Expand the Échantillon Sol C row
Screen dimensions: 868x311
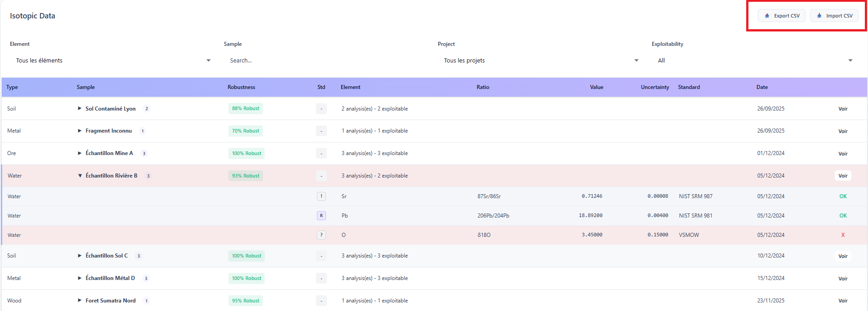(x=80, y=256)
